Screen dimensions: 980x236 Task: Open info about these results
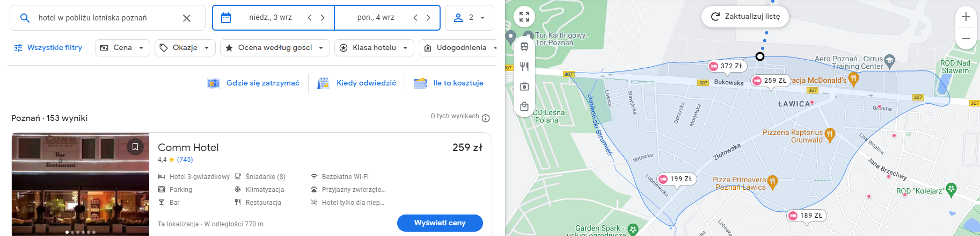pyautogui.click(x=486, y=118)
